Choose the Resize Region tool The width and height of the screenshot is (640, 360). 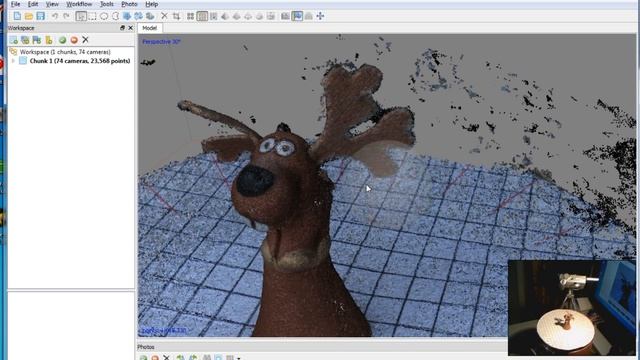(138, 16)
